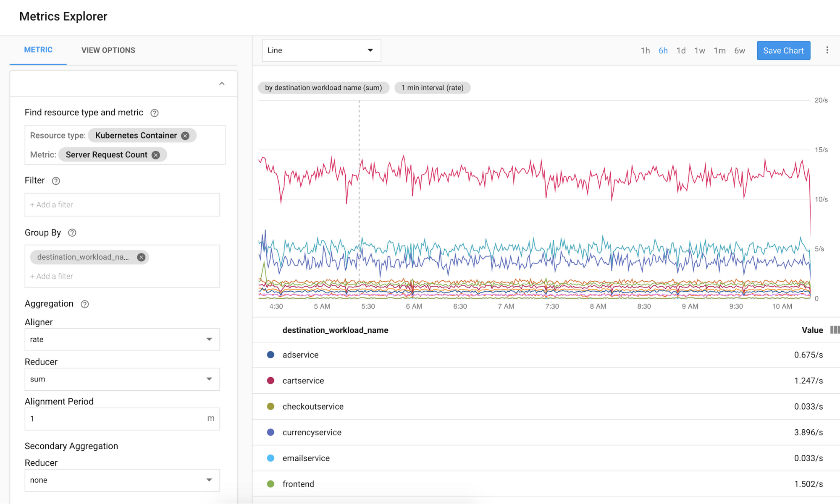This screenshot has width=840, height=504.
Task: Click the adservice color dot
Action: [x=271, y=355]
